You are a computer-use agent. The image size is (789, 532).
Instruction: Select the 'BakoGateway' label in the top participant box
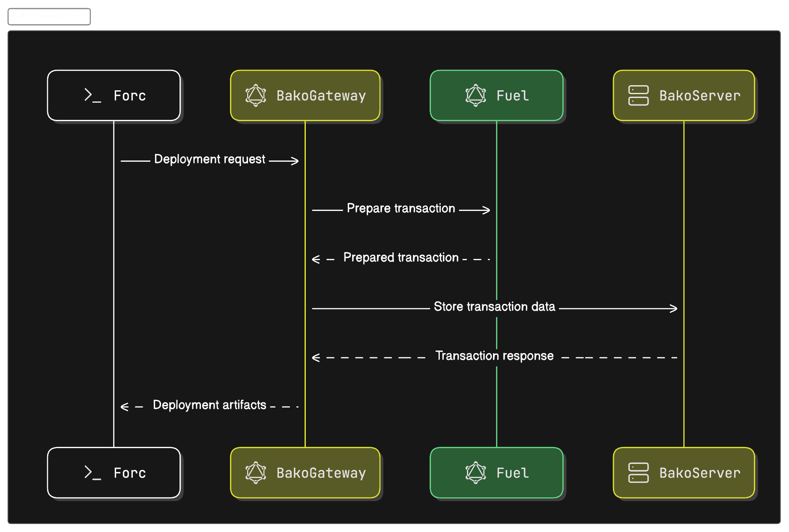tap(321, 96)
